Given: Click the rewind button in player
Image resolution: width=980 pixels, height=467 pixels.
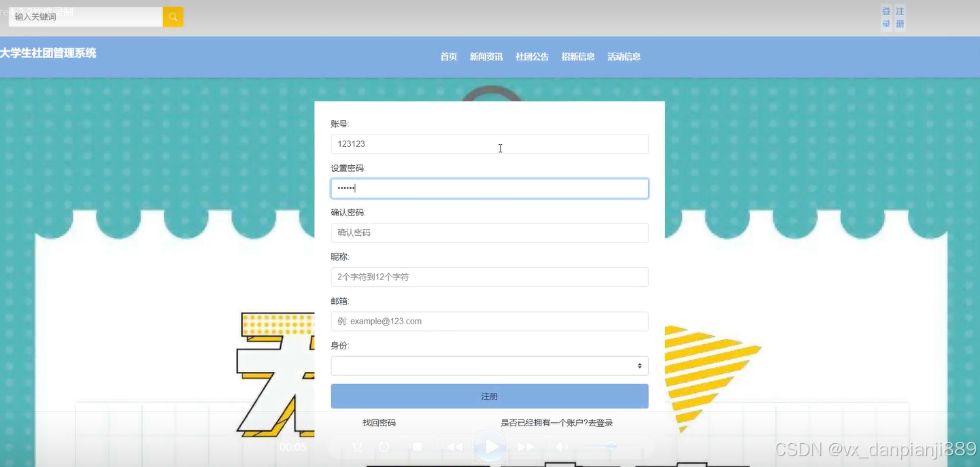Looking at the screenshot, I should [455, 447].
